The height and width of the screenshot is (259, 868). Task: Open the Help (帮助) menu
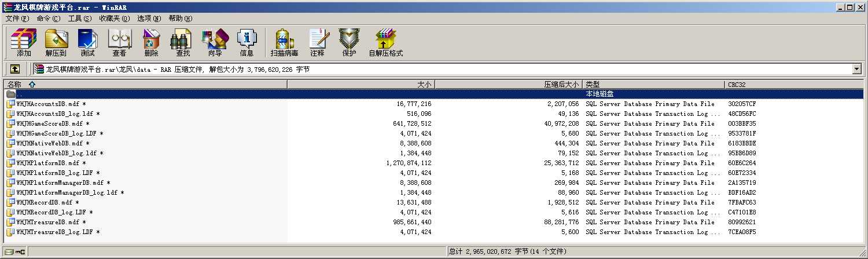(x=181, y=19)
